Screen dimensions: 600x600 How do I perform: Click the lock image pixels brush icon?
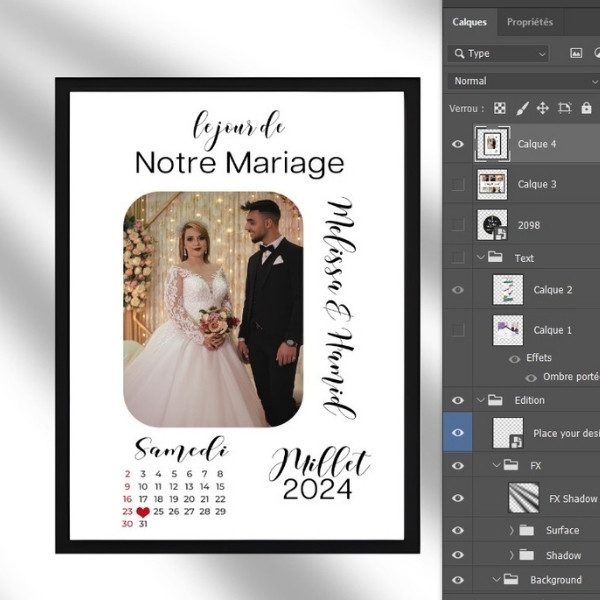coord(522,108)
